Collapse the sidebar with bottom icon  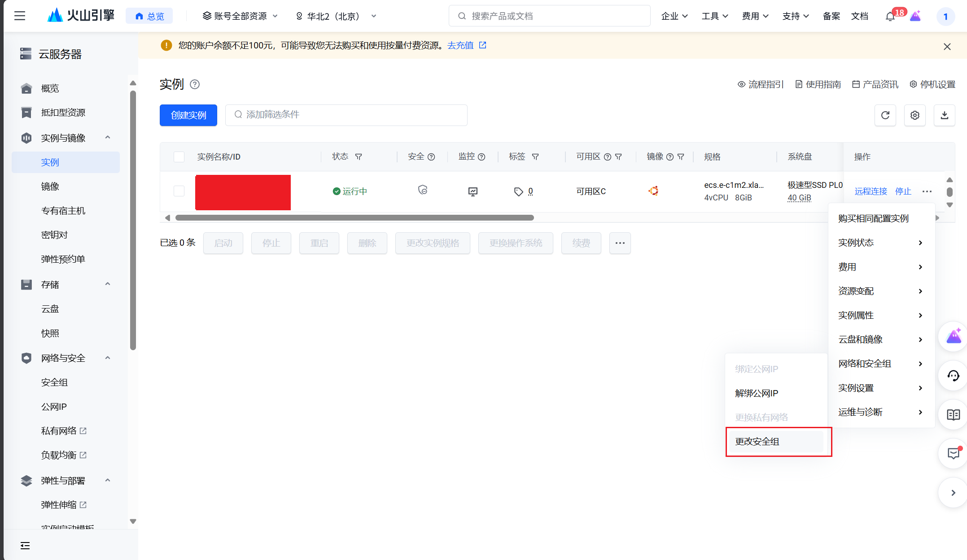tap(25, 546)
